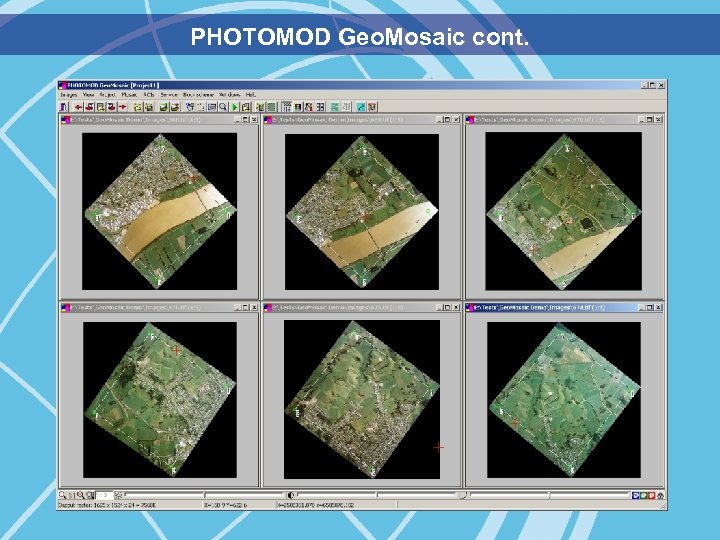720x540 pixels.
Task: Click the last icon of the top toolbar
Action: [x=372, y=107]
